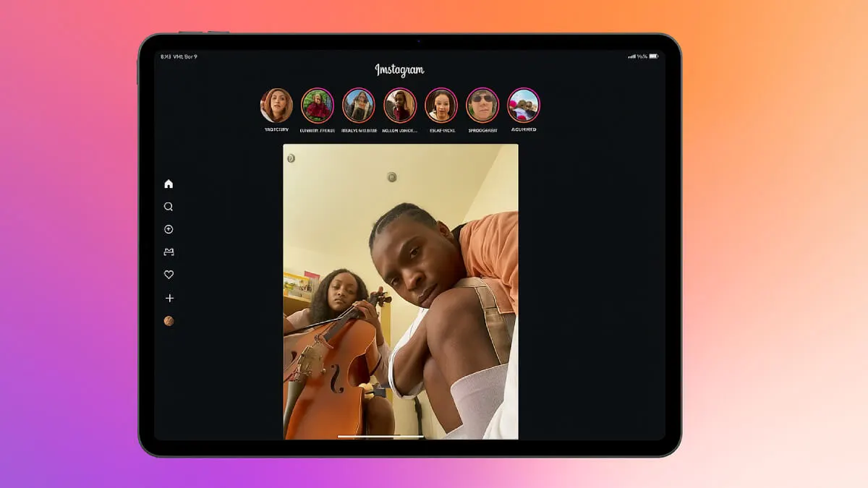The image size is (868, 488).
Task: Open the fourth story in the tray
Action: tap(400, 106)
